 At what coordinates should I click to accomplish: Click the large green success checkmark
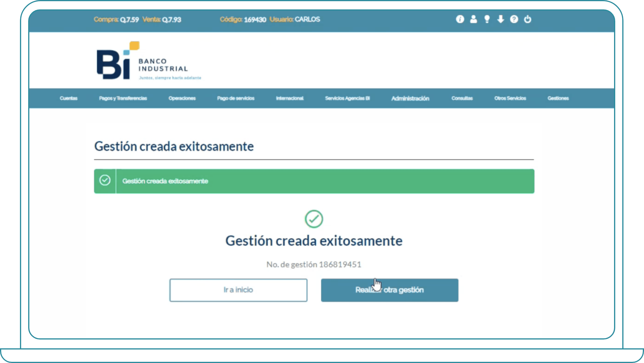pyautogui.click(x=314, y=219)
